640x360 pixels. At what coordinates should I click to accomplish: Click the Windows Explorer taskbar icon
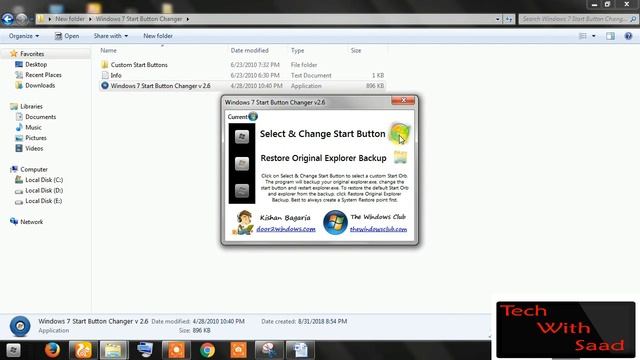coord(113,350)
